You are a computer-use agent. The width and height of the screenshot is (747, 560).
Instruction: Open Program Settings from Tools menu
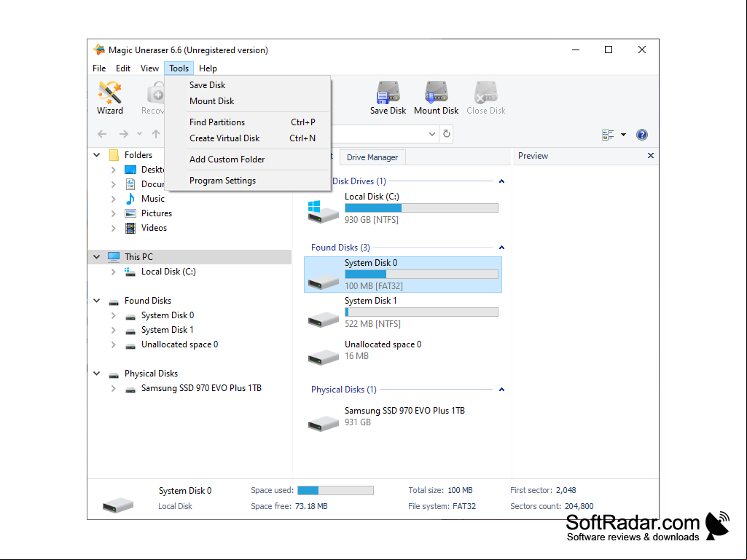point(248,181)
